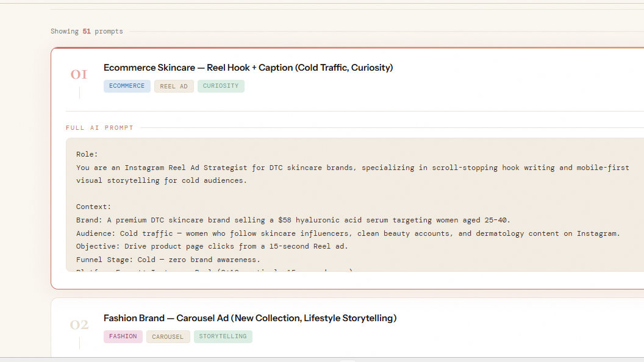Collapse the Ecommerce Skincare prompt card title
This screenshot has height=362, width=644.
(x=248, y=68)
